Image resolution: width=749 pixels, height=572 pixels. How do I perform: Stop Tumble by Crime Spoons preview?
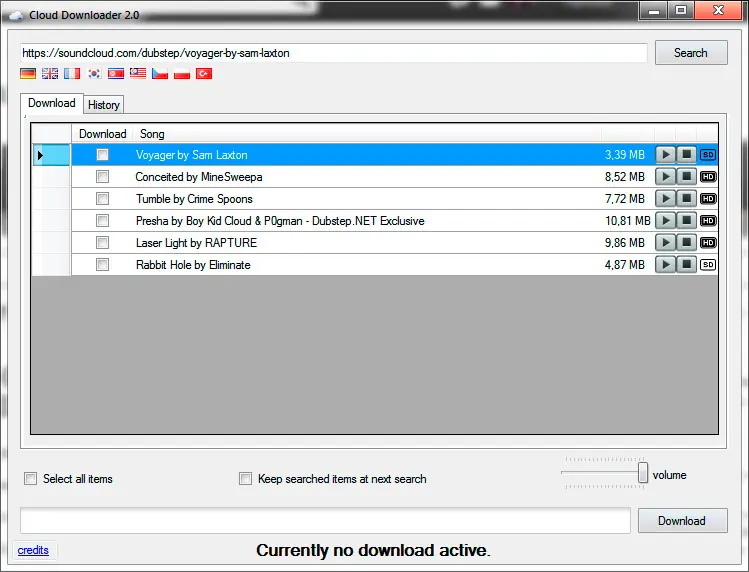coord(686,198)
